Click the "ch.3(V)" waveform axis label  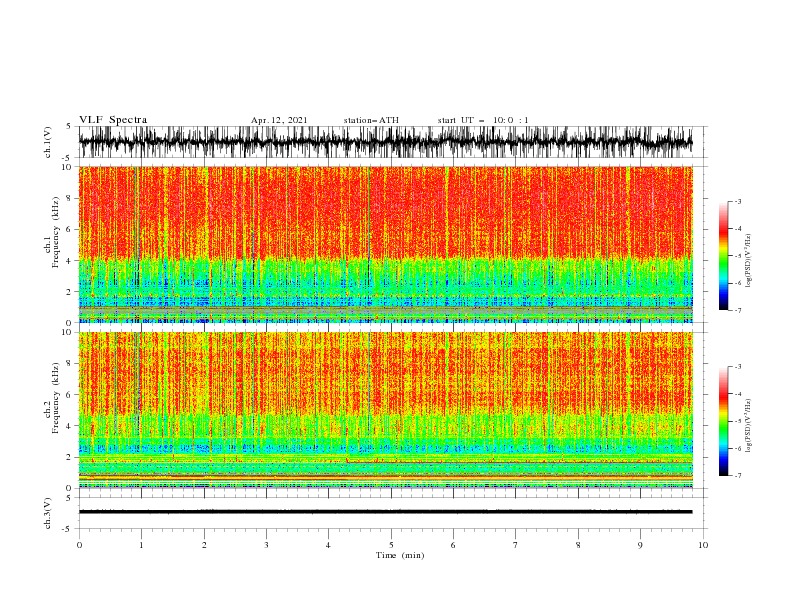pos(48,513)
